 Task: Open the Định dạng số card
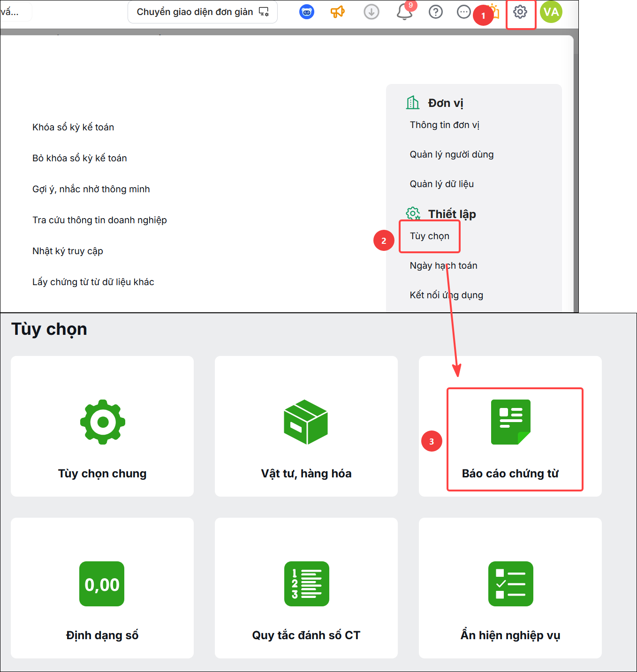102,588
